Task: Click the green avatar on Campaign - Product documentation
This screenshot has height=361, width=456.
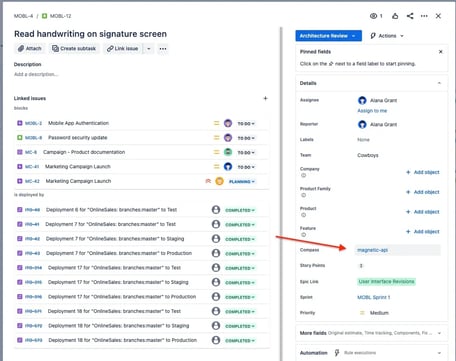Action: 228,152
